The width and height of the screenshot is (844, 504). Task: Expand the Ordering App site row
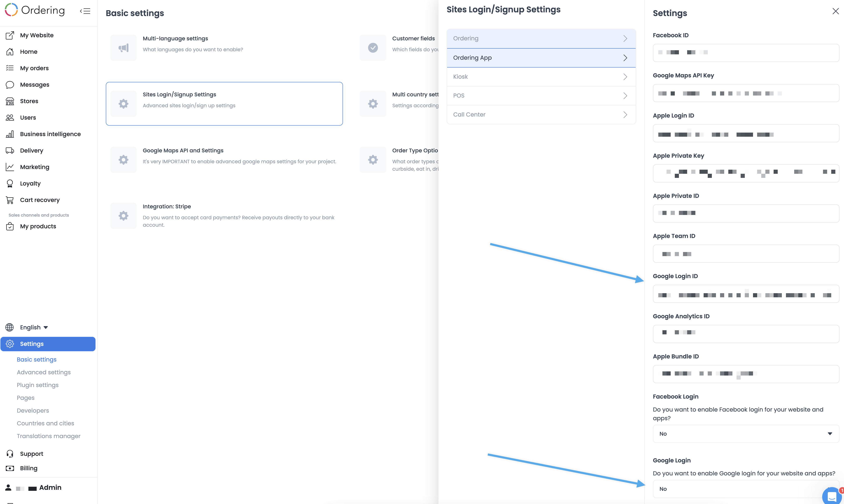tap(541, 58)
